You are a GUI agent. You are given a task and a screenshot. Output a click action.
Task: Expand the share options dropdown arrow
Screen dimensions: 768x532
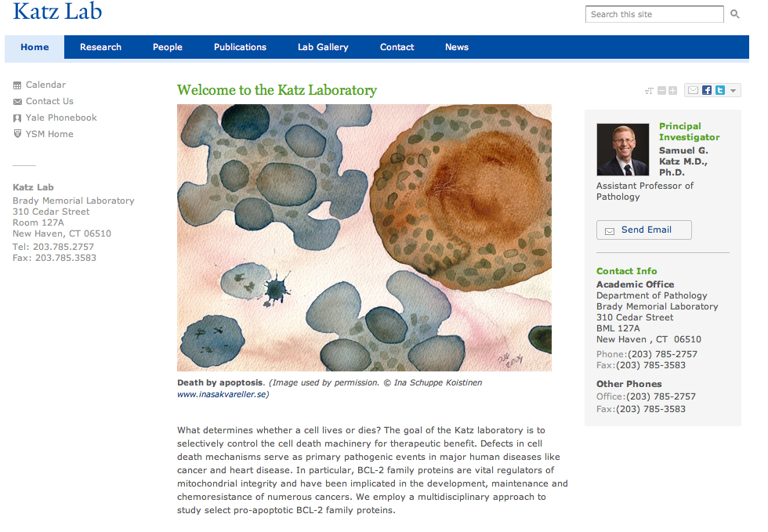pyautogui.click(x=734, y=91)
